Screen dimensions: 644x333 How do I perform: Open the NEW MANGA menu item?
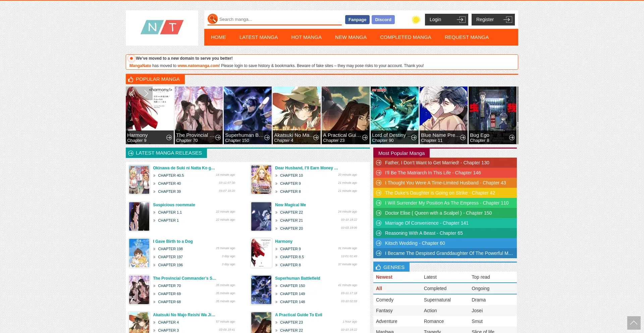351,37
